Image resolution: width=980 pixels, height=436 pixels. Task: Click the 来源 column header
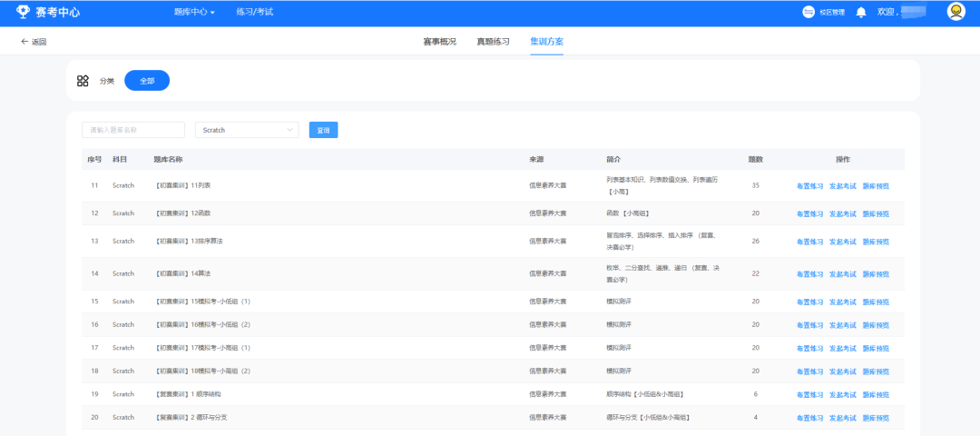coord(536,160)
